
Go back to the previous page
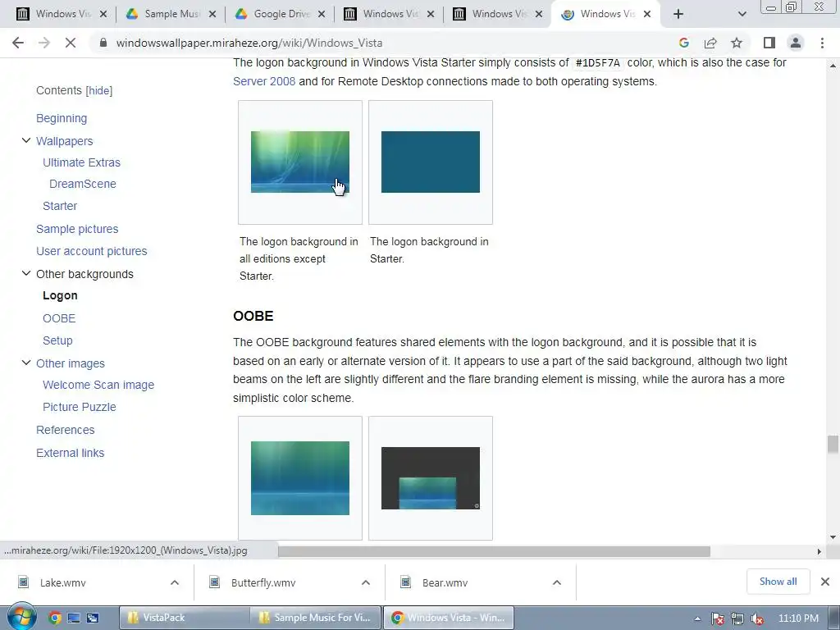(x=18, y=43)
